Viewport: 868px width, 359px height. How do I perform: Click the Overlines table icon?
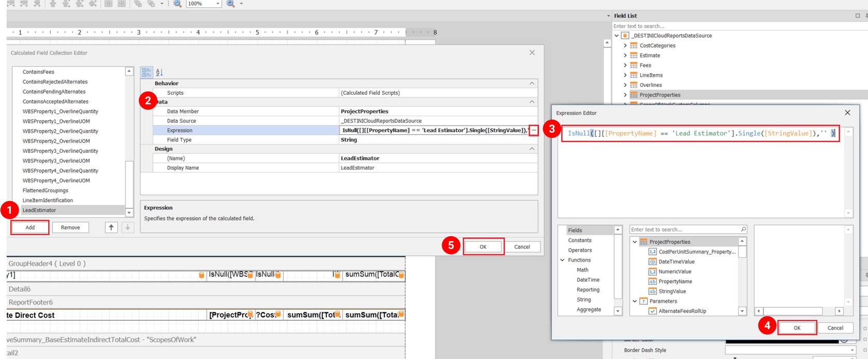point(634,85)
